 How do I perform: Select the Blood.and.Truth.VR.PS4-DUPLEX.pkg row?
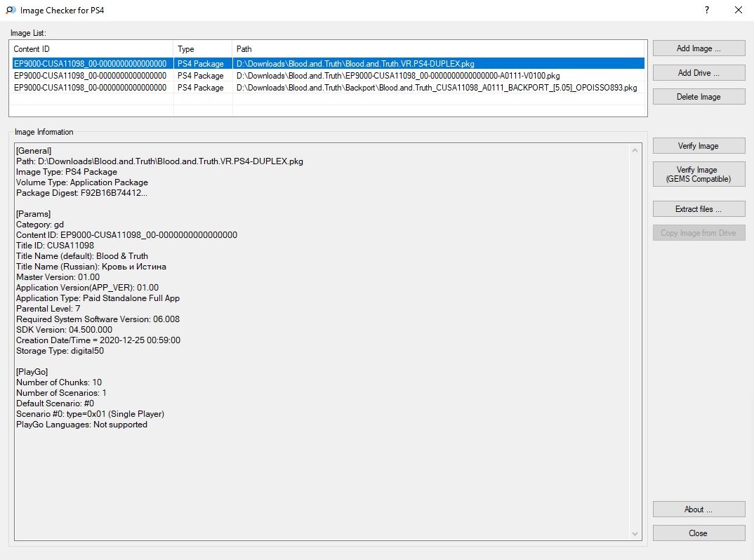(329, 63)
